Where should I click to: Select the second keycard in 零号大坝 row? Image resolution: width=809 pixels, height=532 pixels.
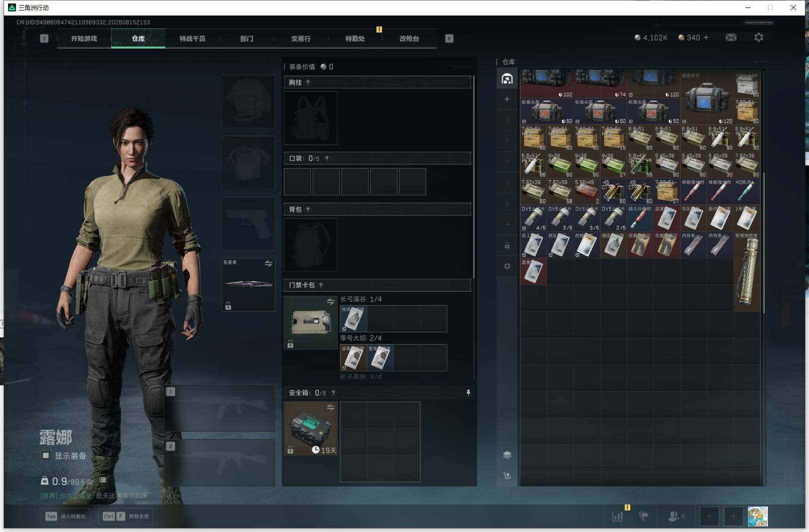(x=380, y=357)
